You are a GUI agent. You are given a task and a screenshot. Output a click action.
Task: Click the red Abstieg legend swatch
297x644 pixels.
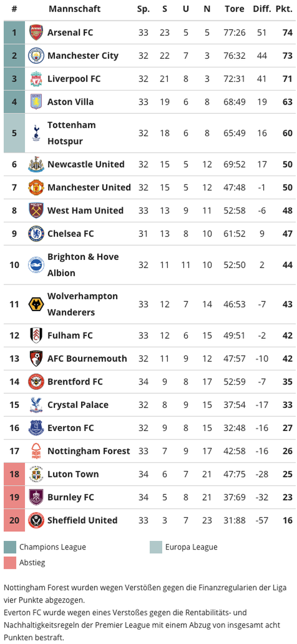pyautogui.click(x=10, y=563)
